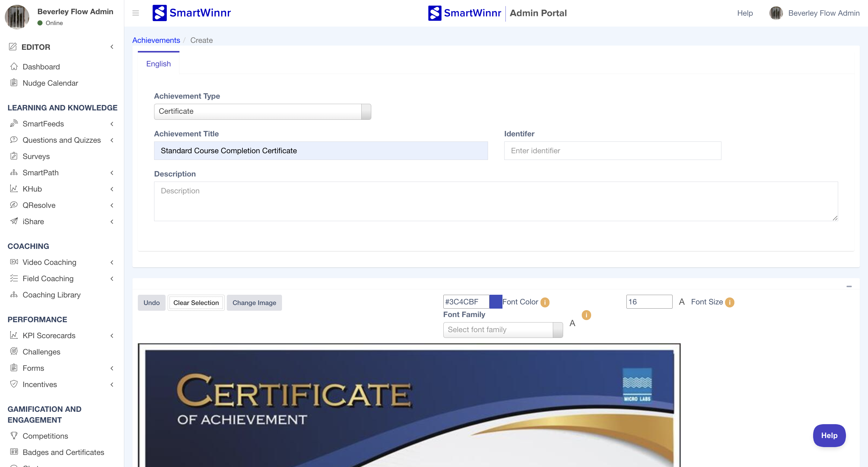
Task: Click the Challenges target icon
Action: tap(14, 351)
